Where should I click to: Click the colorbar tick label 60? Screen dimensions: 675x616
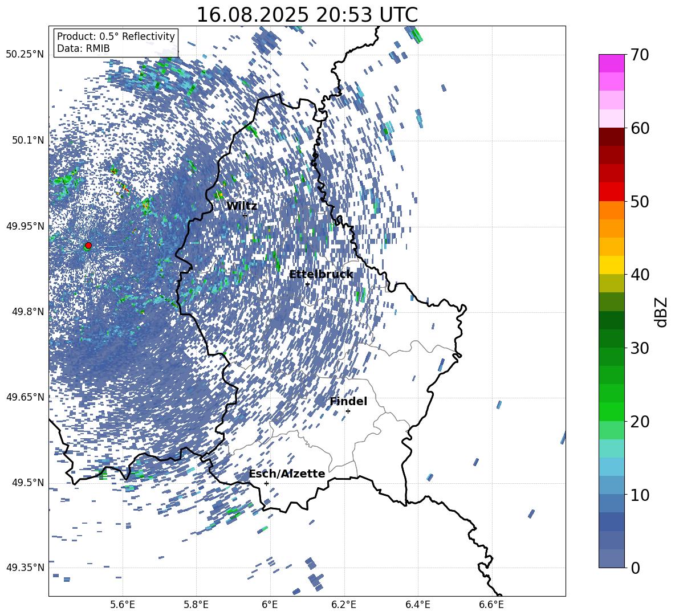tap(640, 128)
